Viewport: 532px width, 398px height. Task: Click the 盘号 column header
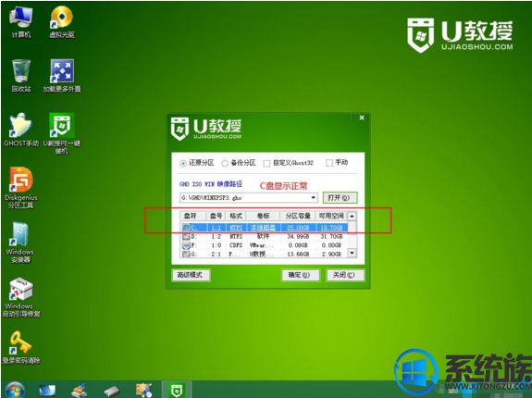[216, 216]
